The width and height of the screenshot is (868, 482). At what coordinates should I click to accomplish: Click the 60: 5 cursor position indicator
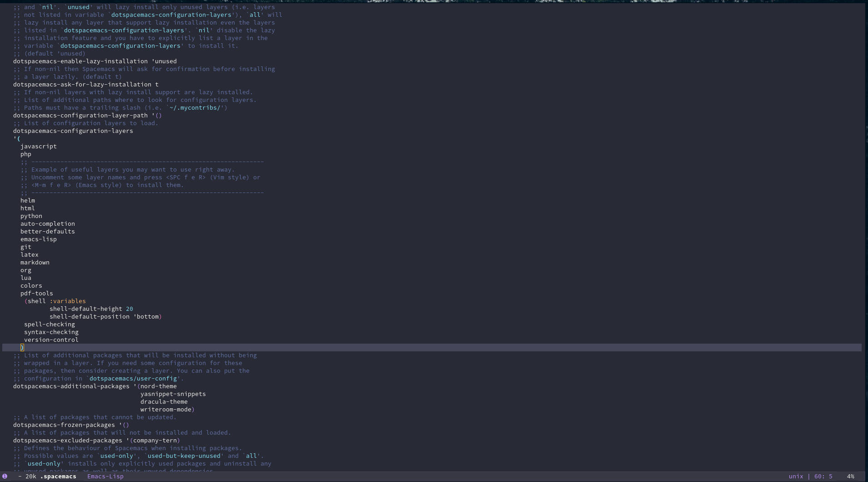click(x=823, y=476)
